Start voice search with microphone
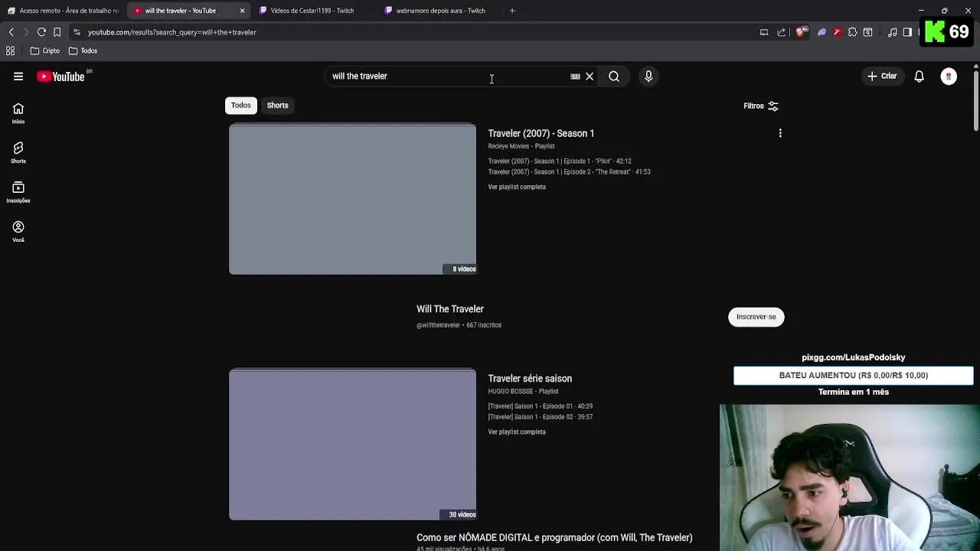The height and width of the screenshot is (551, 980). point(648,77)
